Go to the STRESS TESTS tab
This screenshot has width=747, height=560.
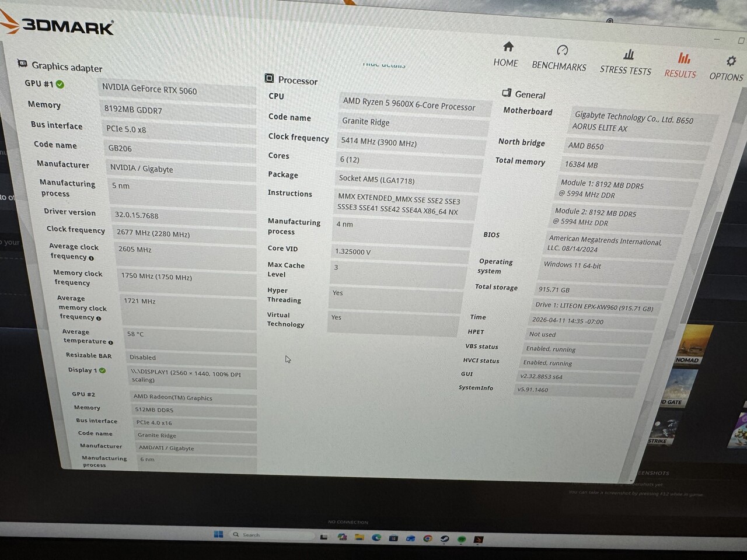click(x=626, y=70)
